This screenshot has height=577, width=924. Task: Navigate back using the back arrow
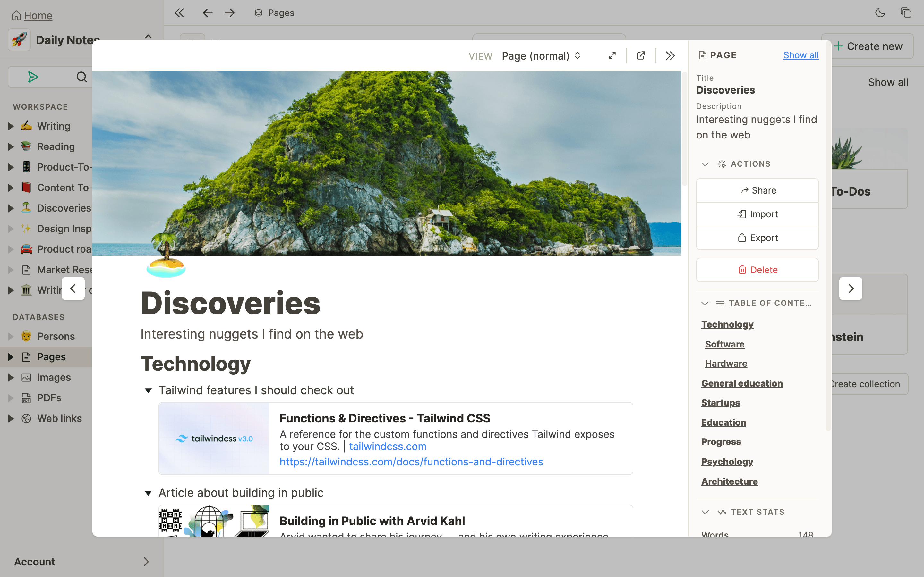pos(207,13)
